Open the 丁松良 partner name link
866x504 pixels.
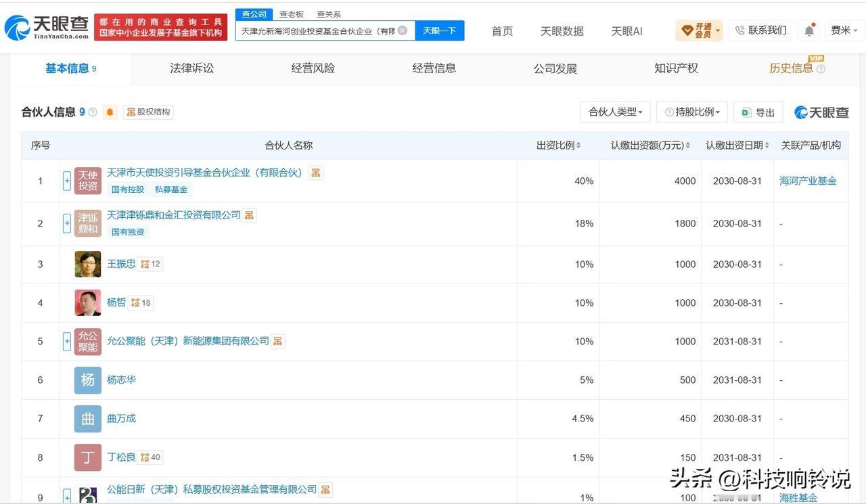[x=121, y=457]
